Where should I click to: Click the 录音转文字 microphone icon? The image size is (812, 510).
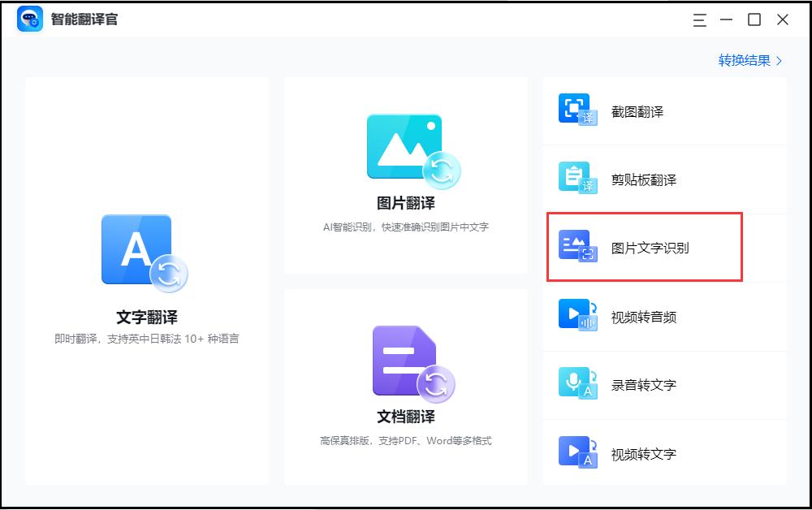(x=574, y=384)
